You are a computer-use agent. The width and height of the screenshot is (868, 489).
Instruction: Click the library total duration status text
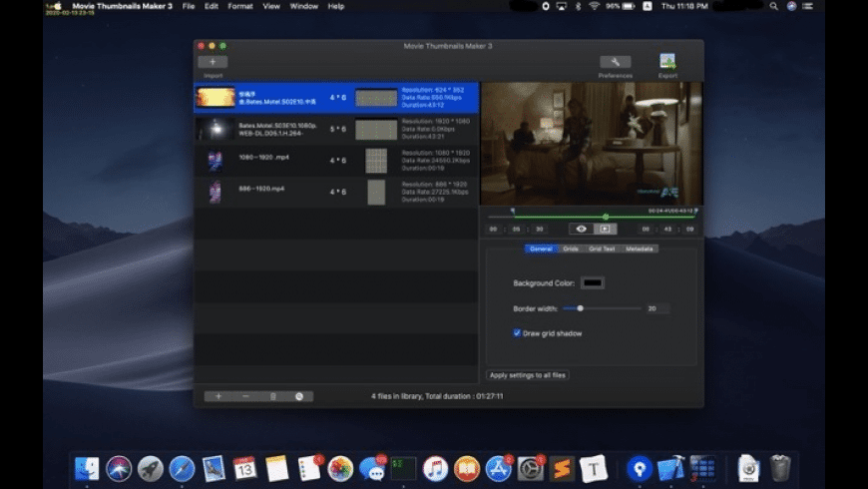click(437, 396)
